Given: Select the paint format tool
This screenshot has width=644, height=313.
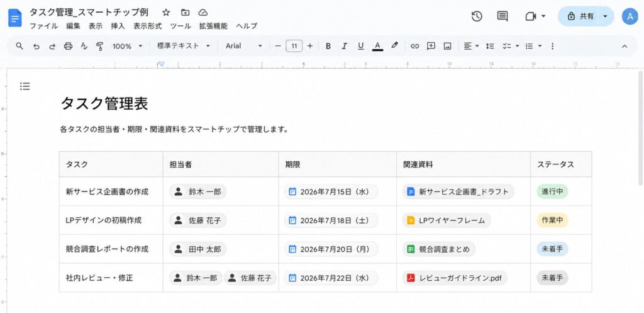Looking at the screenshot, I should pyautogui.click(x=99, y=46).
